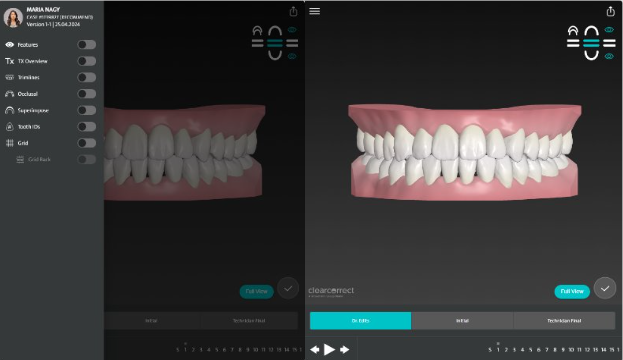Click the approve checkmark in the right viewer

605,288
